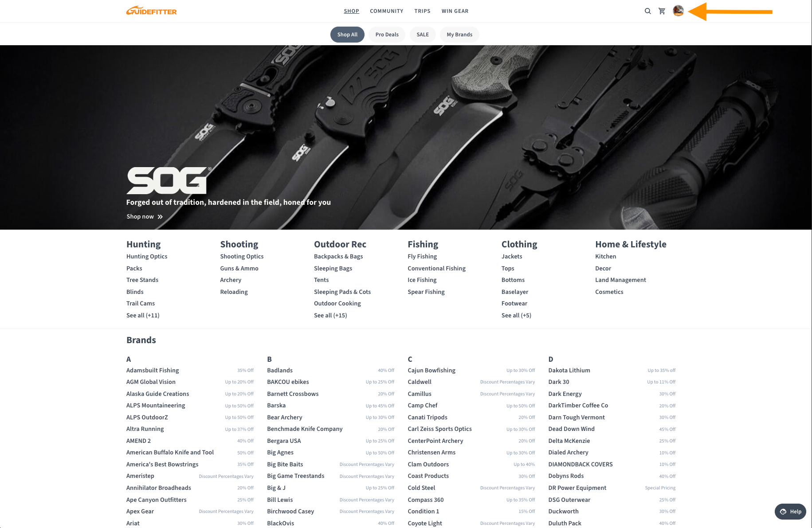812x528 pixels.
Task: Open the TRIPS menu item
Action: click(x=422, y=11)
